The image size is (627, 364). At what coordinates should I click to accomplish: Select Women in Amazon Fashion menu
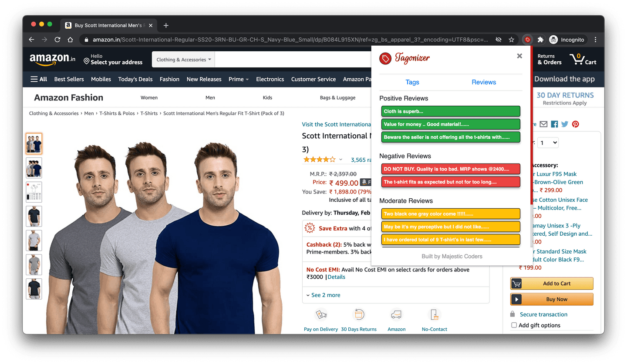tap(149, 97)
